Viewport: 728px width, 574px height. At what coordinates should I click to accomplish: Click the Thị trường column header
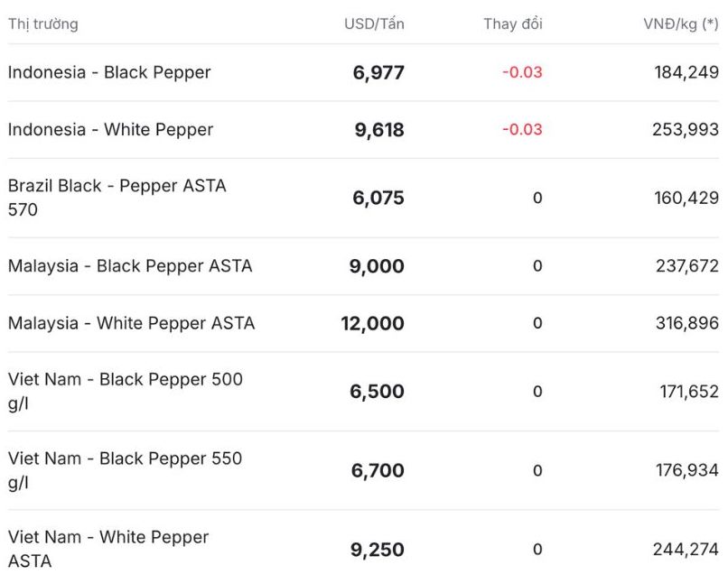pos(43,23)
